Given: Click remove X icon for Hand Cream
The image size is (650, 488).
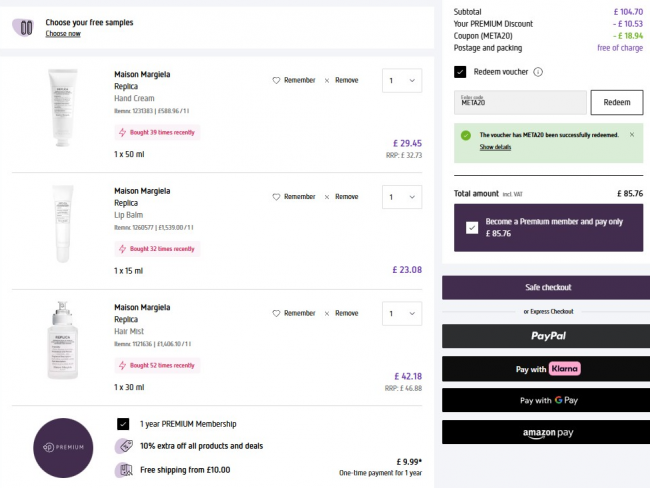Looking at the screenshot, I should pos(327,80).
